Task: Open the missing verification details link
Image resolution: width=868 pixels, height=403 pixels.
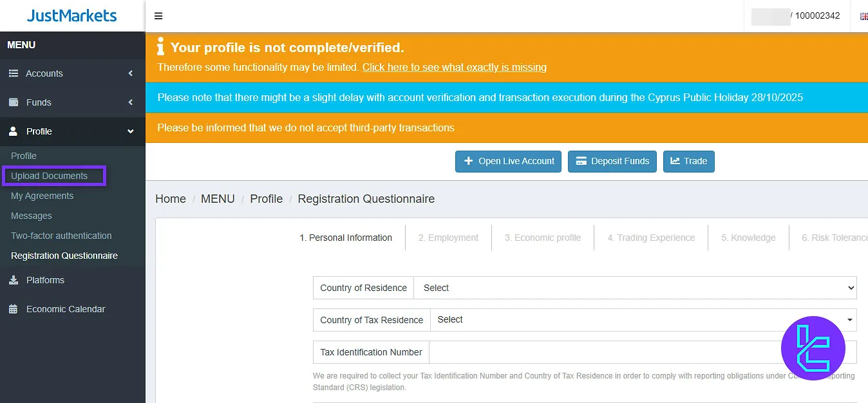Action: (x=454, y=67)
